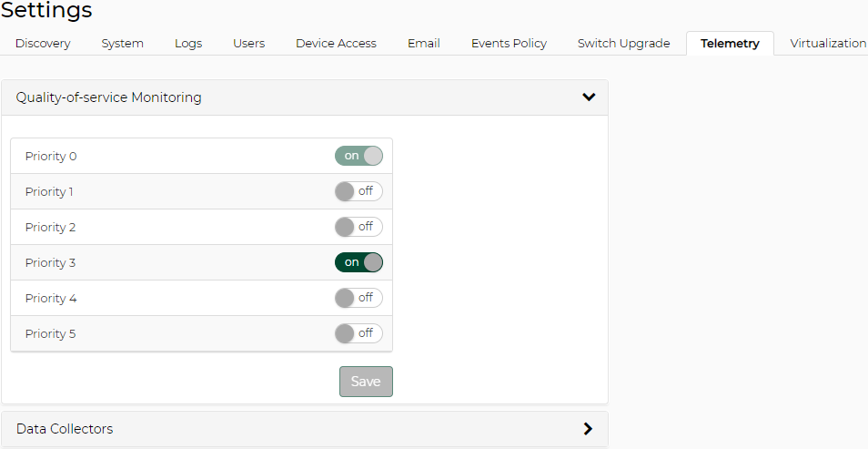The image size is (868, 449).
Task: Enable the Priority 5 switch
Action: point(358,333)
